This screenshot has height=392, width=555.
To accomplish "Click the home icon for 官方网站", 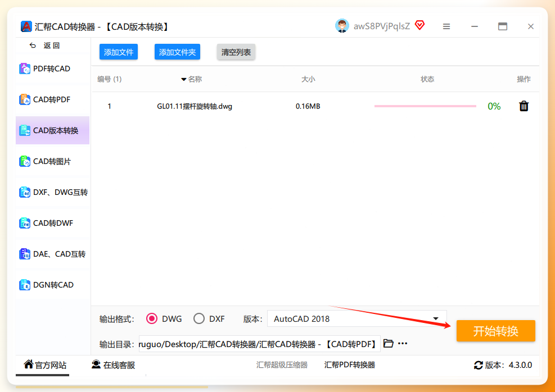I will tap(28, 364).
